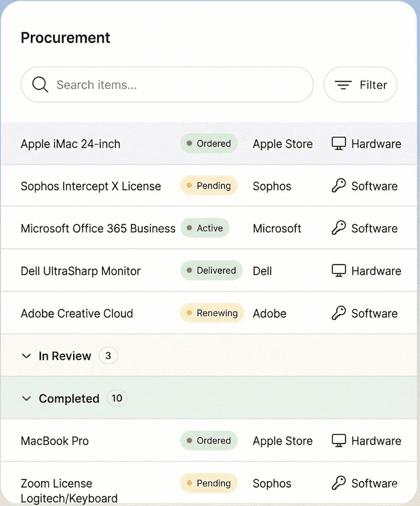Click the Hardware icon on the MacBook Pro row

click(338, 440)
